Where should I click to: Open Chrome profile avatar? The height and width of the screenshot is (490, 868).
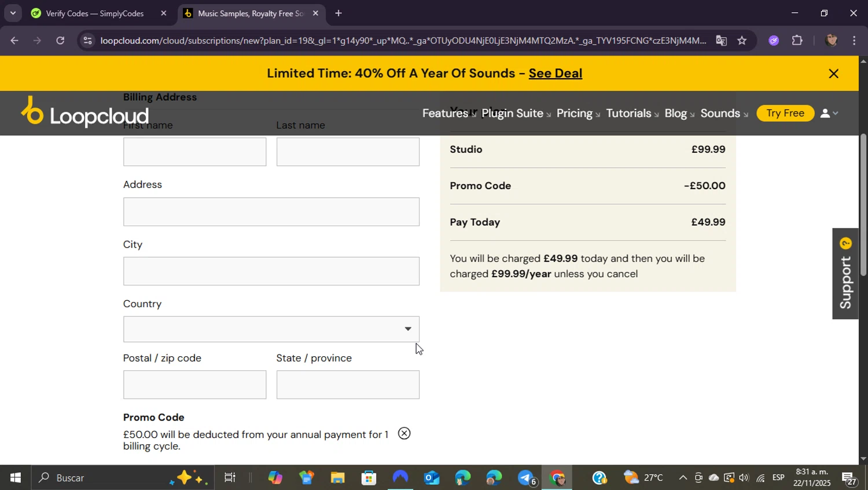(832, 40)
